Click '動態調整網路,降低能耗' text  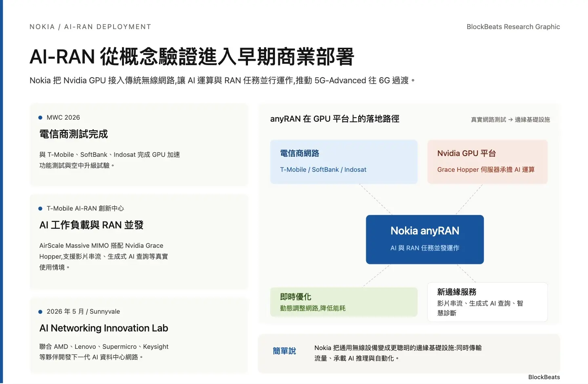point(313,308)
